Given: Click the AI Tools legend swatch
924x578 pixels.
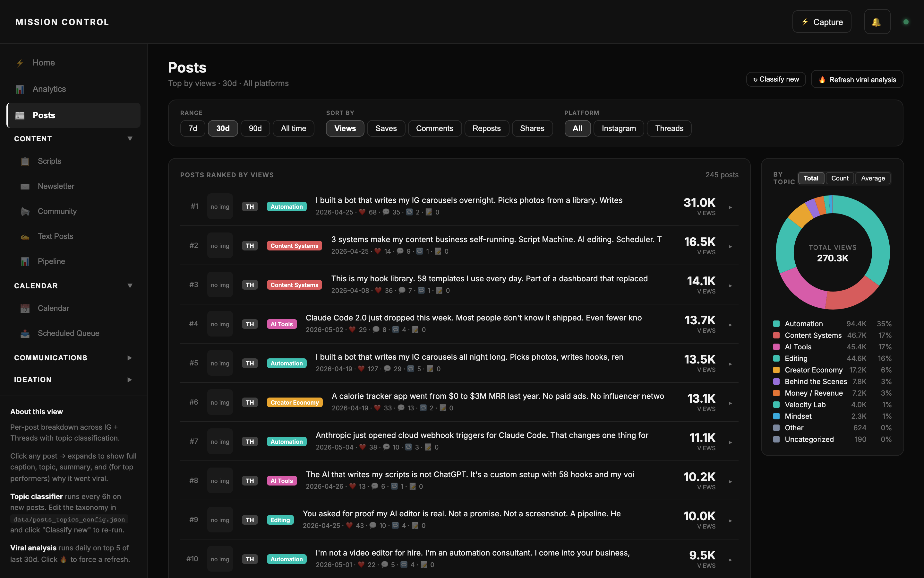Looking at the screenshot, I should [776, 347].
